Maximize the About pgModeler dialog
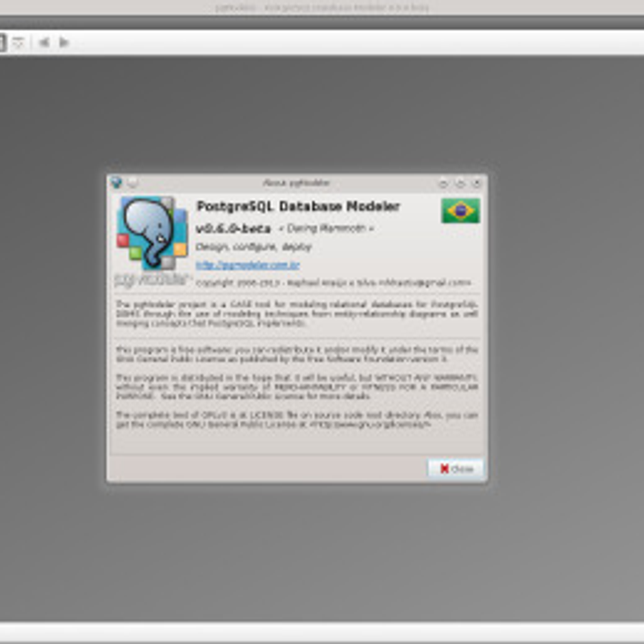Image resolution: width=644 pixels, height=644 pixels. [460, 184]
